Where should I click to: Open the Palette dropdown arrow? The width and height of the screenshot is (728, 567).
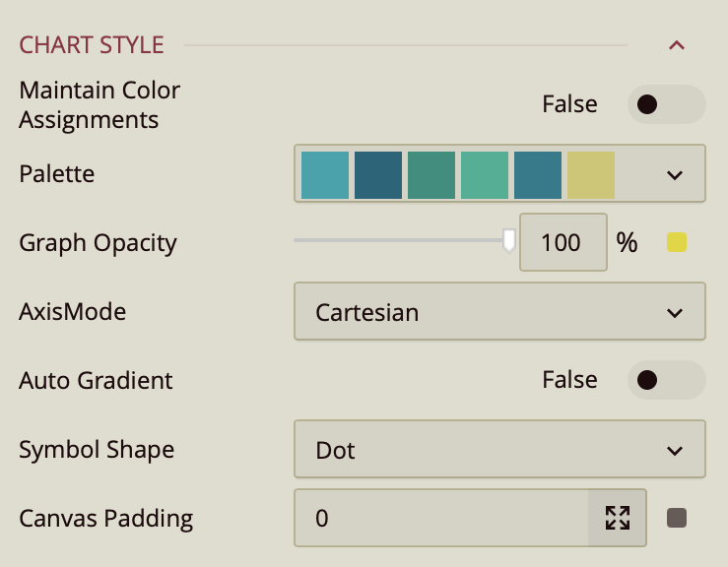click(675, 174)
